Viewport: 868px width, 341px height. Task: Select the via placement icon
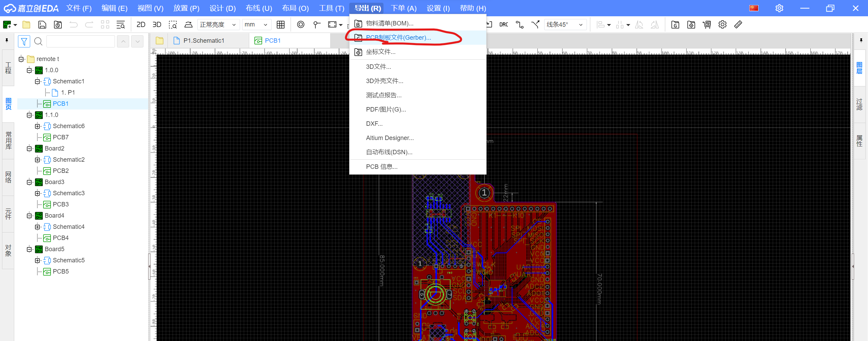point(301,25)
